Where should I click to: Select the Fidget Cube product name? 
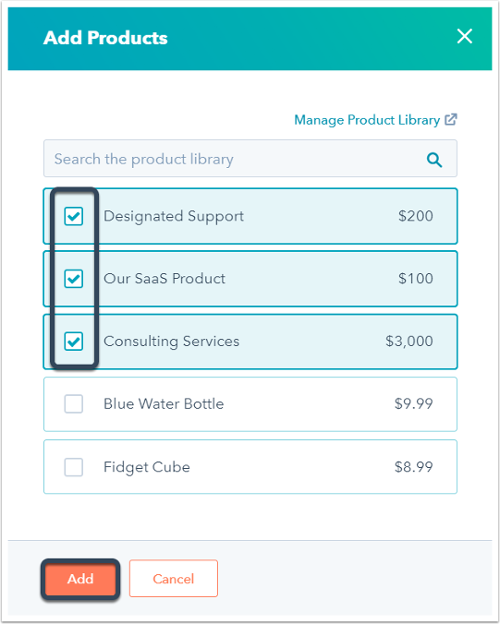click(146, 467)
